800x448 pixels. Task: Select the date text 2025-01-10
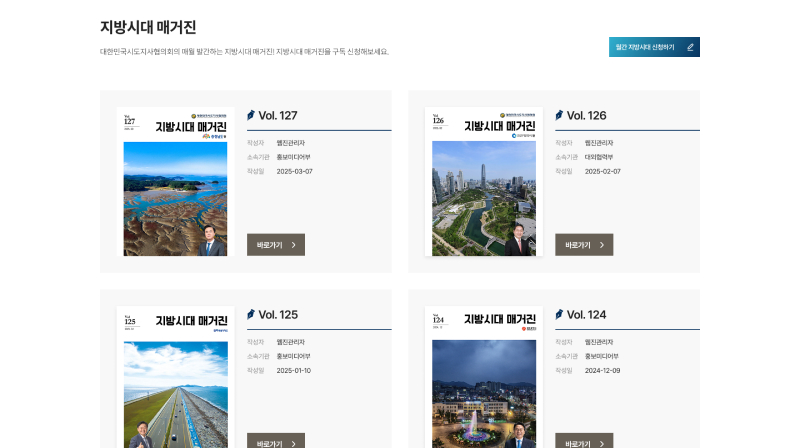[293, 370]
